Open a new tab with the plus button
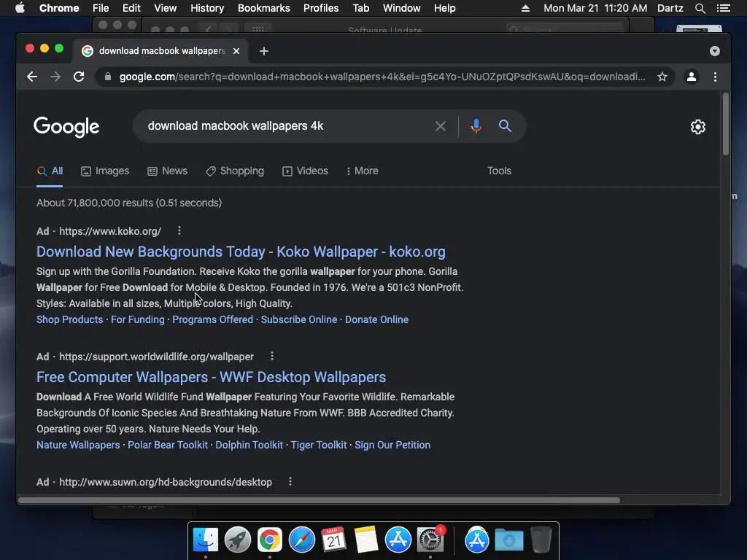This screenshot has width=747, height=560. (264, 51)
